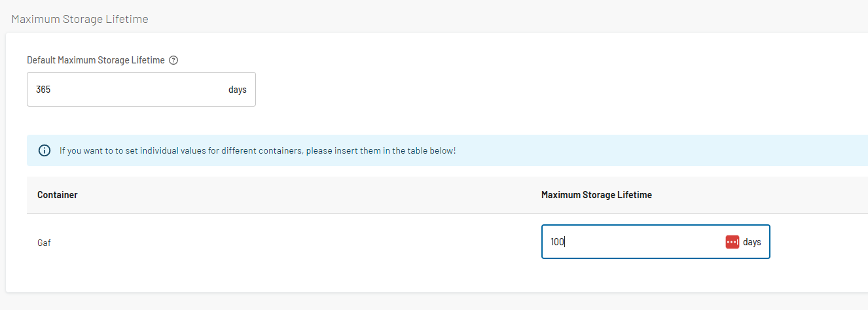Click the Default Maximum Storage Lifetime label text

pyautogui.click(x=96, y=60)
